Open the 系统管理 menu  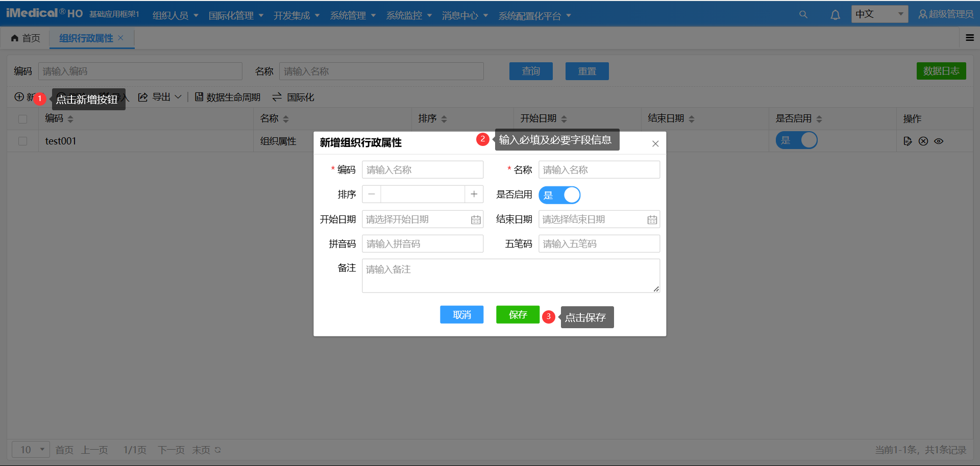[x=353, y=15]
